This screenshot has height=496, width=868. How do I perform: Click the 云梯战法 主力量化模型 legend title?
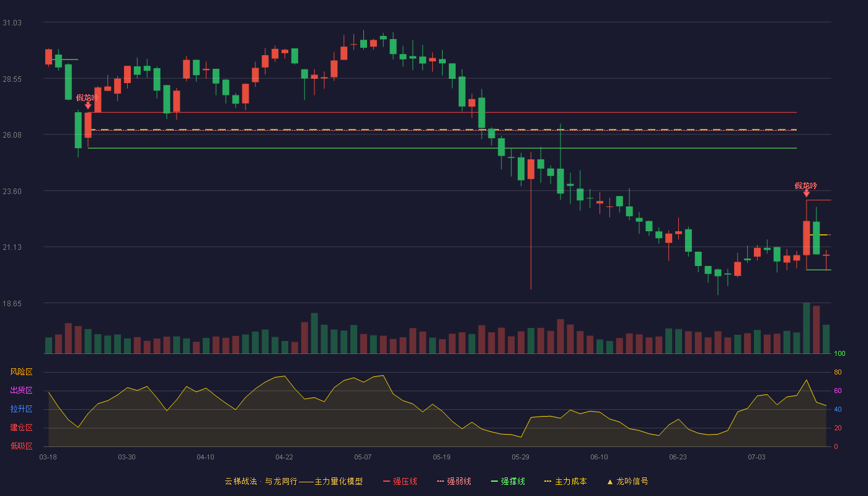[x=293, y=481]
